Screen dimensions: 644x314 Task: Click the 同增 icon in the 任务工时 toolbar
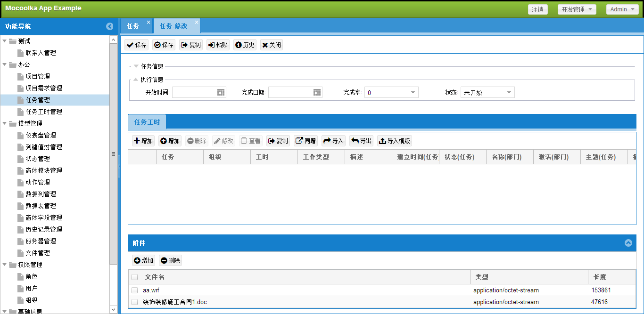[305, 141]
